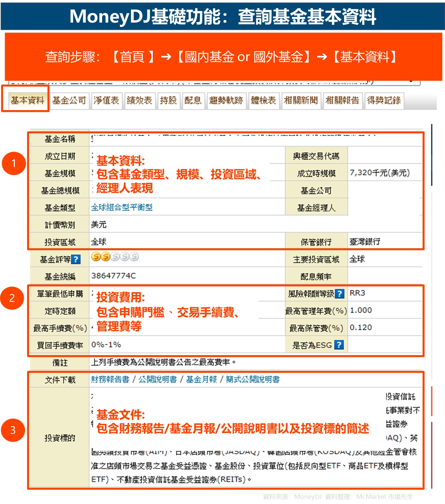Image resolution: width=445 pixels, height=504 pixels.
Task: Click the RR3 risk level value
Action: pos(357,293)
